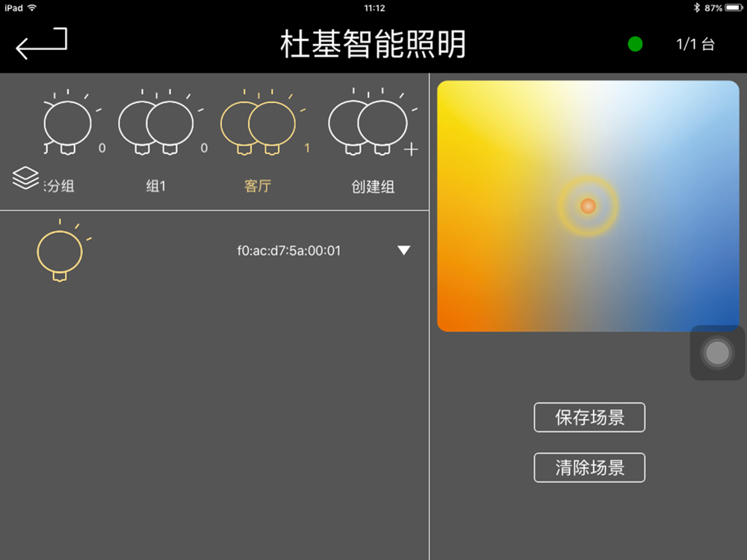
Task: Click the green connection status dot
Action: click(x=635, y=44)
